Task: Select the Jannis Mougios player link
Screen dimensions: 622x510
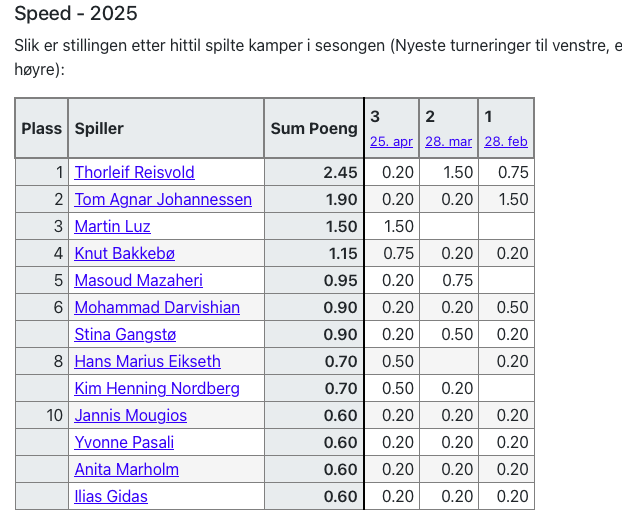Action: [130, 415]
